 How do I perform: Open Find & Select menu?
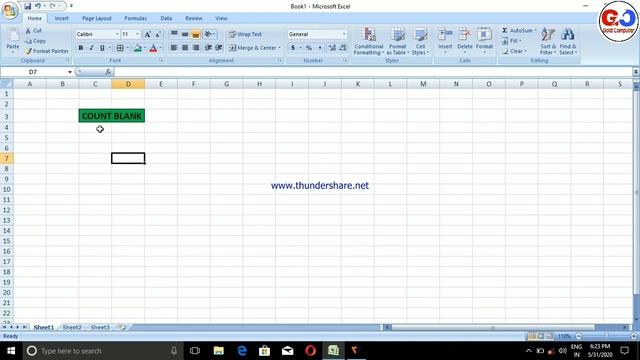coord(568,41)
